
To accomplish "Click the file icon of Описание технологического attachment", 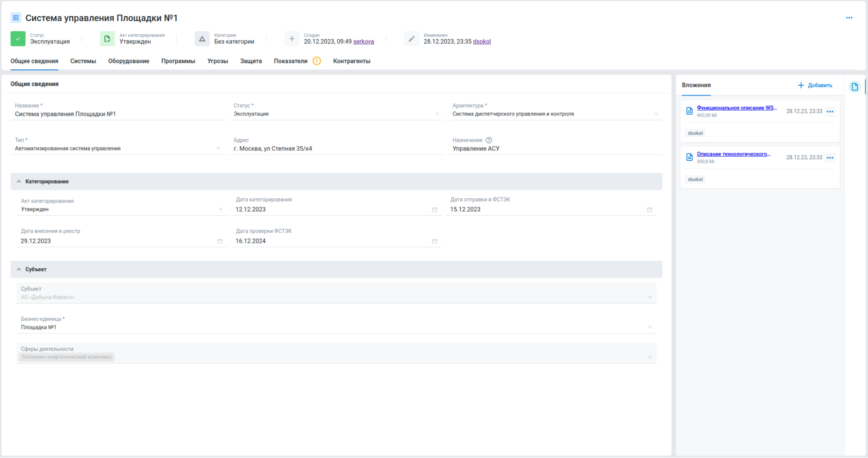I will [689, 157].
